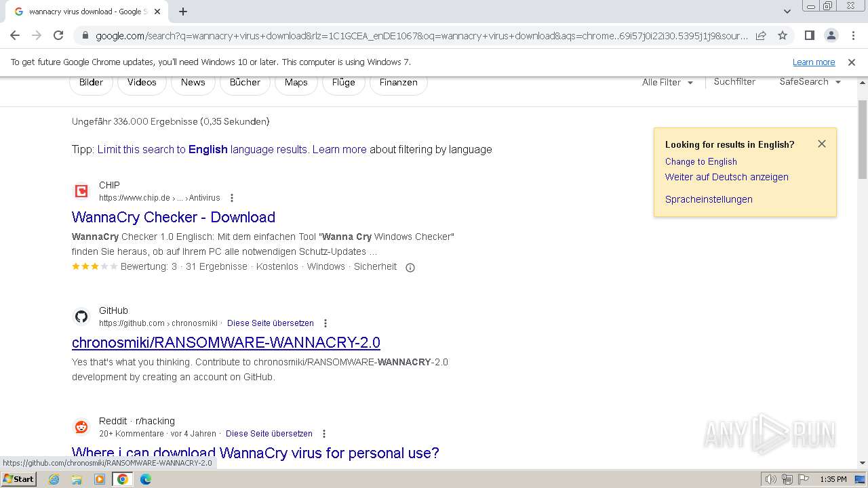
Task: Expand the SafeSearch dropdown
Action: pyautogui.click(x=810, y=81)
